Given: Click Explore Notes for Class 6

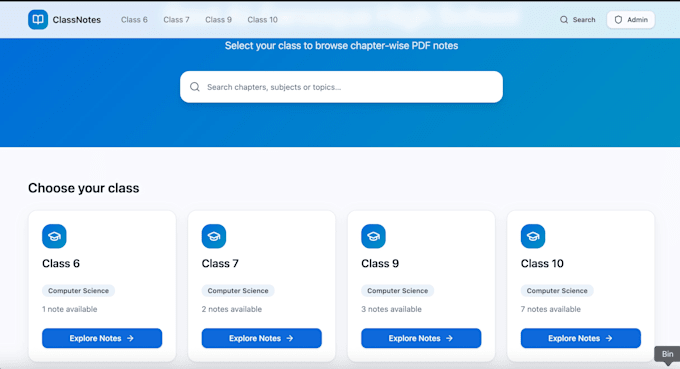Looking at the screenshot, I should [102, 338].
